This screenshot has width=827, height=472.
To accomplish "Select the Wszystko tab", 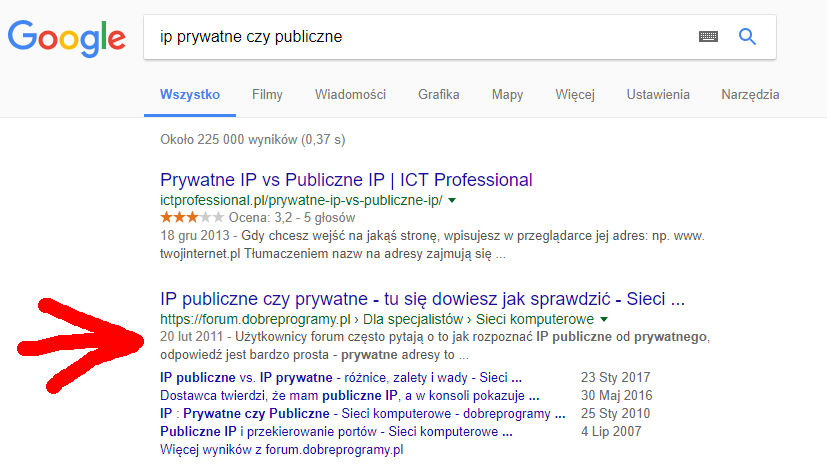I will pyautogui.click(x=190, y=94).
